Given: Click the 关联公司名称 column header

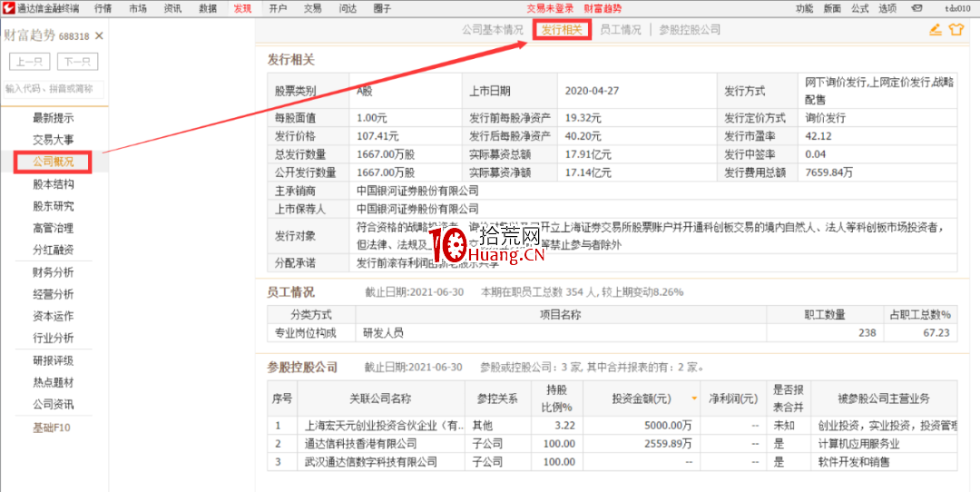Looking at the screenshot, I should pos(381,399).
